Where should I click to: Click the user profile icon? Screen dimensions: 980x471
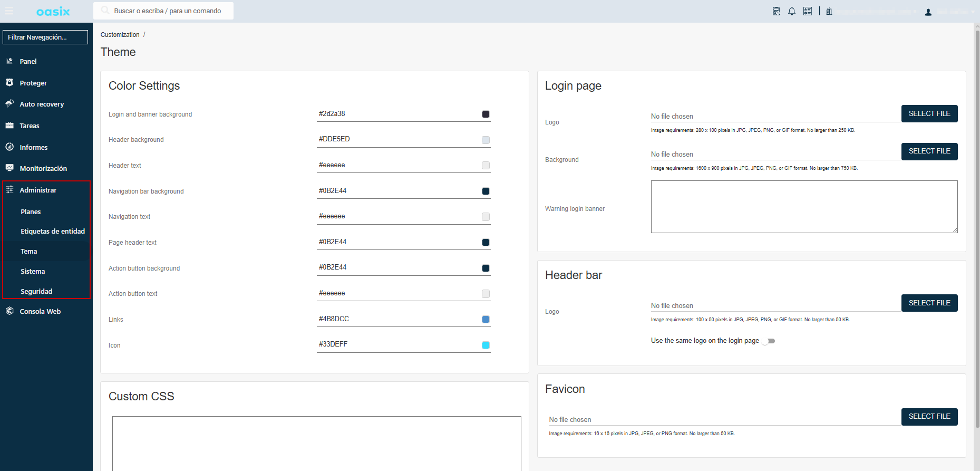pos(928,12)
